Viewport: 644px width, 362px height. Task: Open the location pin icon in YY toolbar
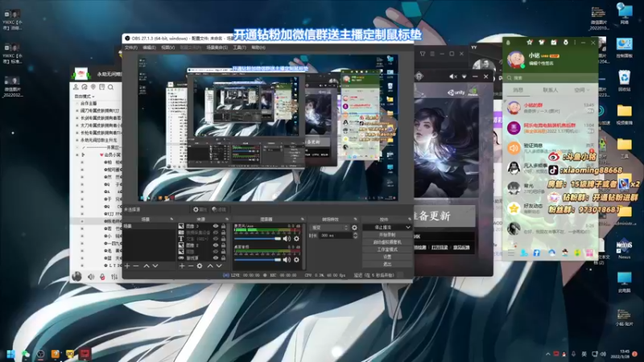(93, 87)
